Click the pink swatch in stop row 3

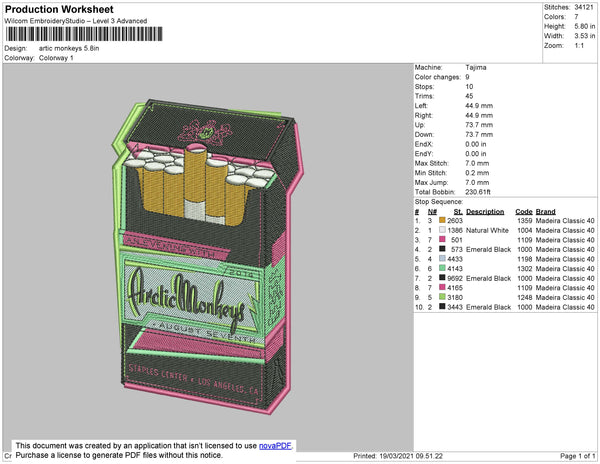(x=442, y=239)
